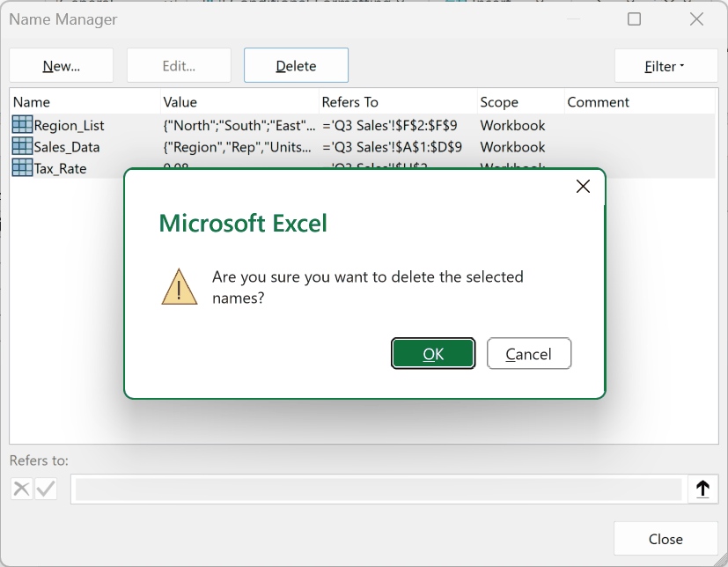Click Workbook scope of Region_List

pyautogui.click(x=512, y=125)
